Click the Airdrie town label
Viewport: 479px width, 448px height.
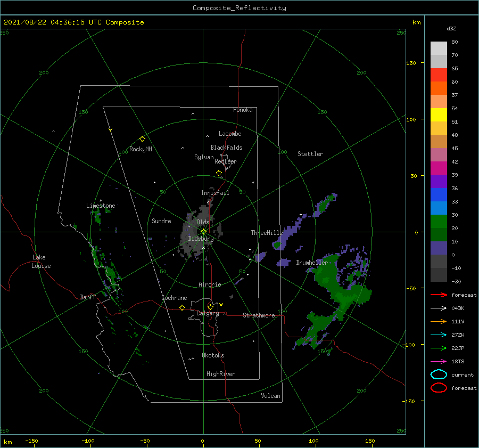pyautogui.click(x=210, y=284)
